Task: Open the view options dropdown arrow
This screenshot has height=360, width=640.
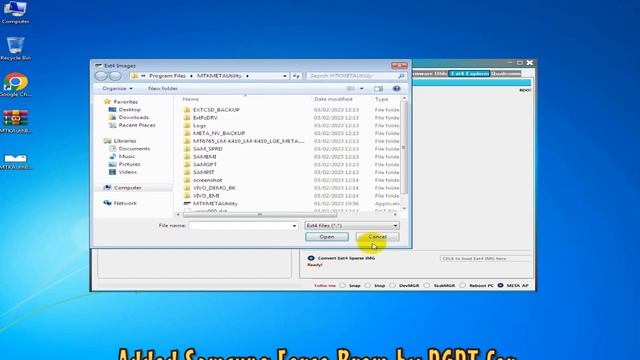Action: pyautogui.click(x=361, y=89)
